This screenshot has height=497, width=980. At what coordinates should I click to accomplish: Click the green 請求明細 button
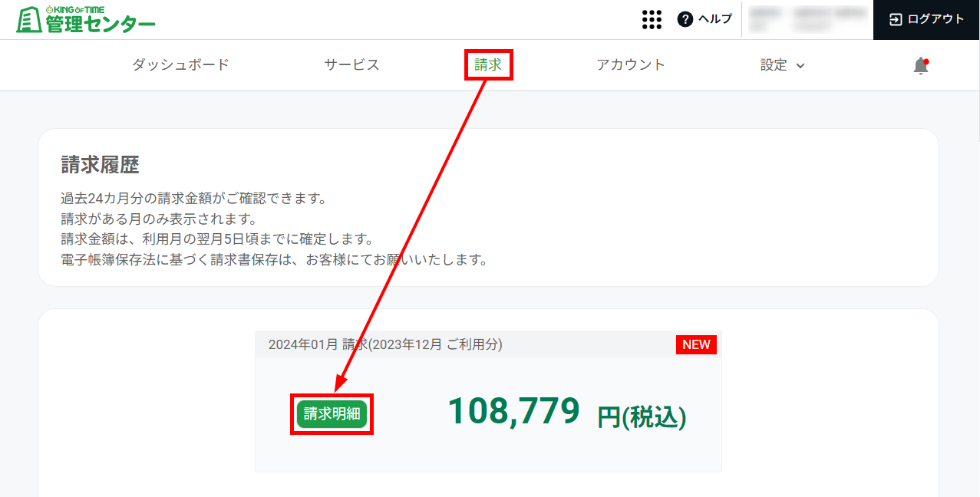click(x=332, y=414)
